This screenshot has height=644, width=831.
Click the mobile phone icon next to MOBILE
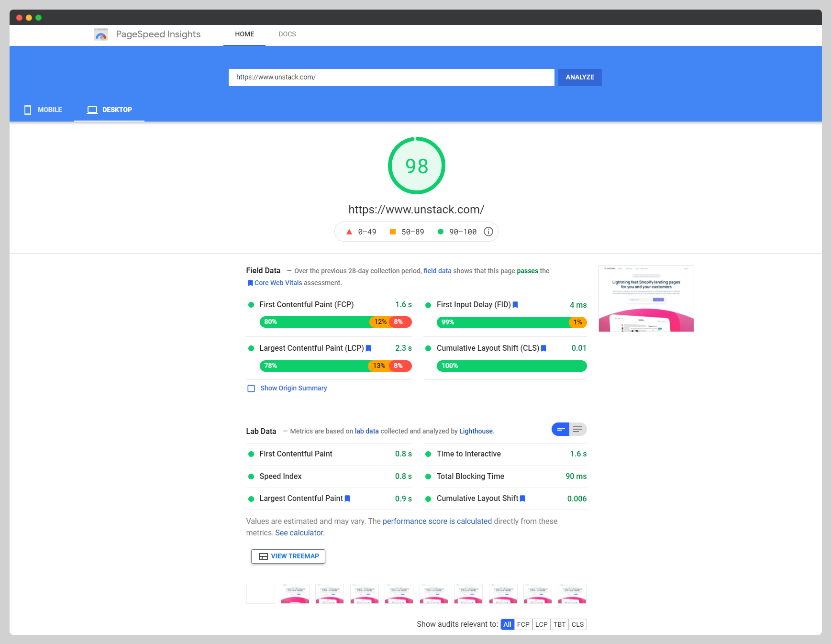pyautogui.click(x=27, y=110)
